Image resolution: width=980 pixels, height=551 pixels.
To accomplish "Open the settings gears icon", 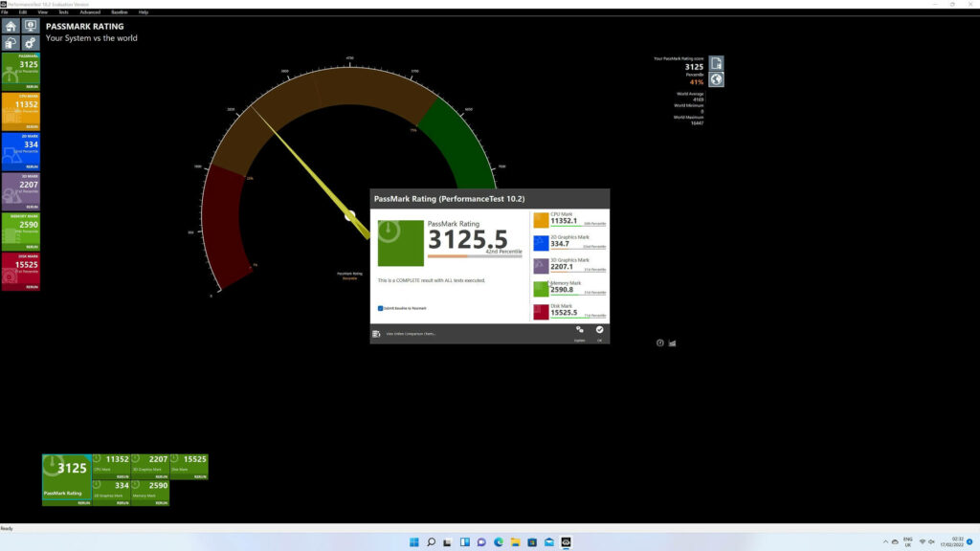I will (30, 42).
